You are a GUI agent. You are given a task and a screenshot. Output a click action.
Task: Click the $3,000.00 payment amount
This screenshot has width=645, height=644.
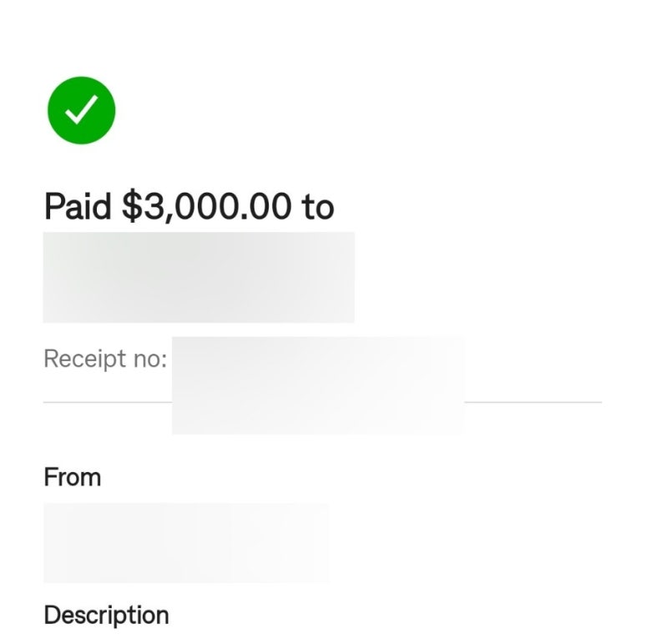(x=207, y=206)
